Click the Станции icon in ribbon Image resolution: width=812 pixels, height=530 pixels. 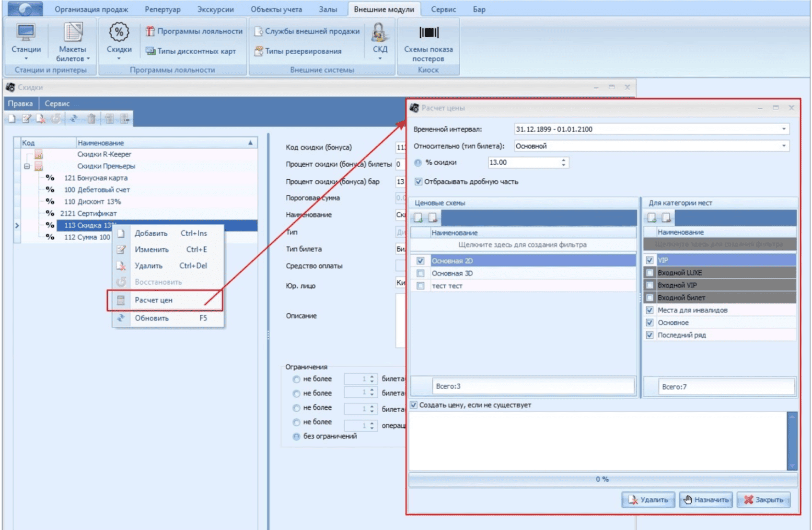coord(26,34)
